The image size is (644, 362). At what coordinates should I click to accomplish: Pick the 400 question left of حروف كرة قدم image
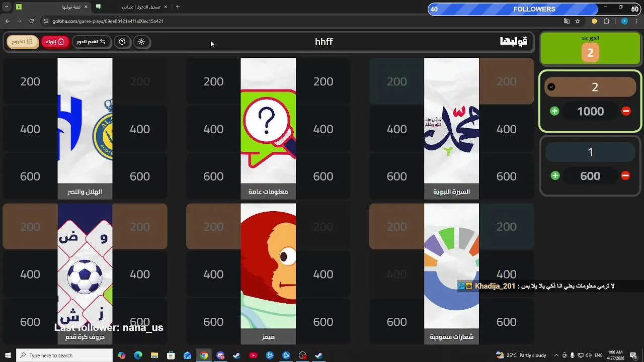click(x=30, y=275)
